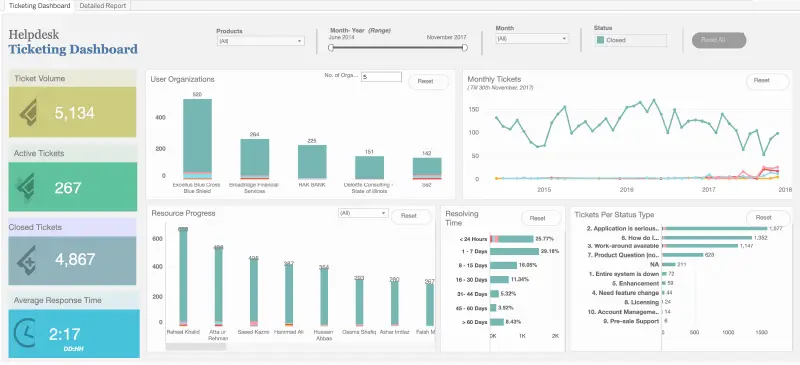Select Raheel Khalid's resource bar
800x365 pixels.
tap(183, 276)
